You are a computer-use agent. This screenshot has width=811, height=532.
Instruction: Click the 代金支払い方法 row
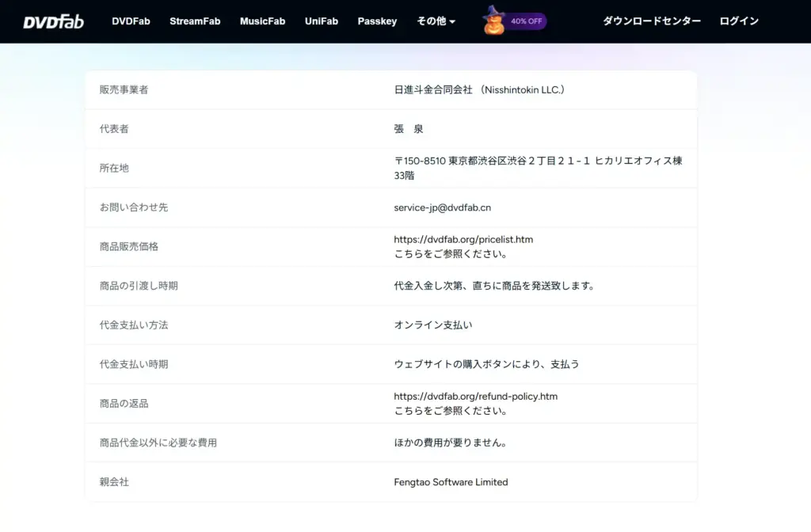(131, 325)
